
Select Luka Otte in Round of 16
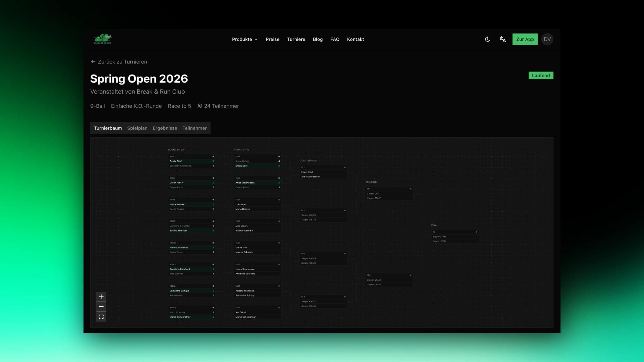[258, 204]
